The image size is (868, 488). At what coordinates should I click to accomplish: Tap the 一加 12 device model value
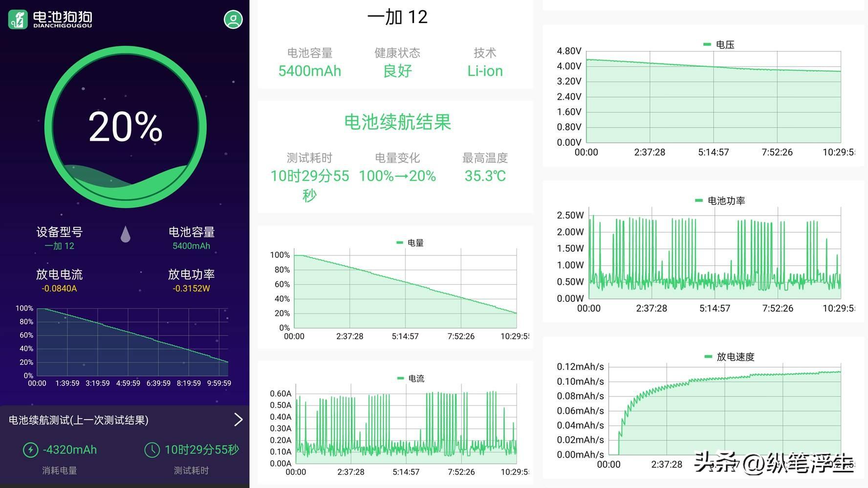[x=59, y=246]
